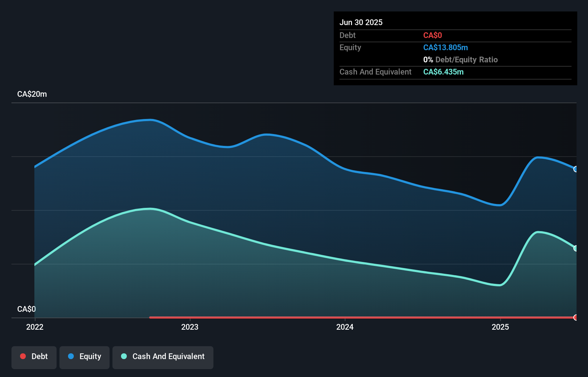Select the red Debt endpoint marker on the chart
Image resolution: width=588 pixels, height=377 pixels.
point(575,318)
